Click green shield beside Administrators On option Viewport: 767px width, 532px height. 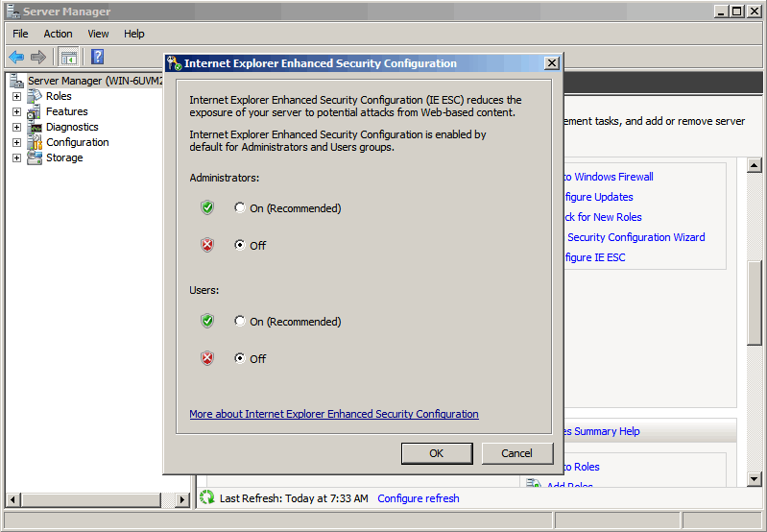click(207, 207)
